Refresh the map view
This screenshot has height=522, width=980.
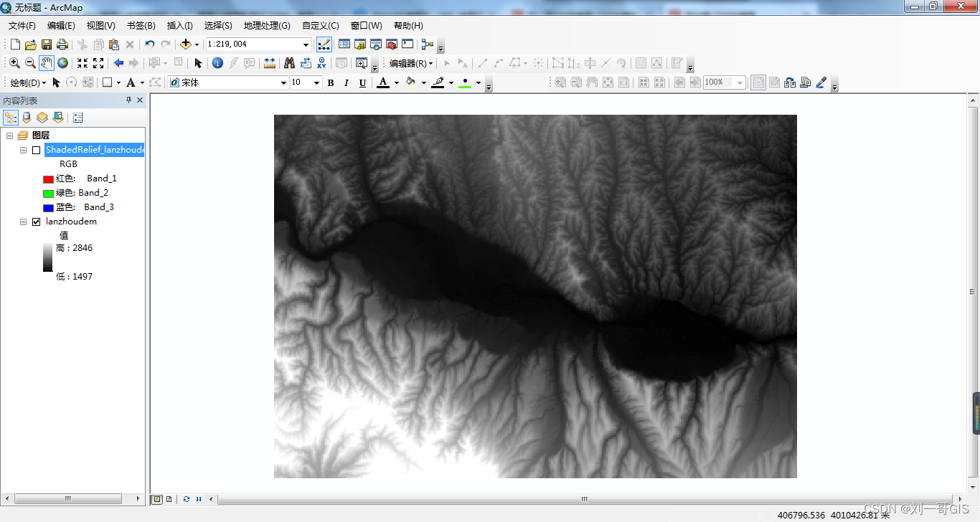[187, 499]
